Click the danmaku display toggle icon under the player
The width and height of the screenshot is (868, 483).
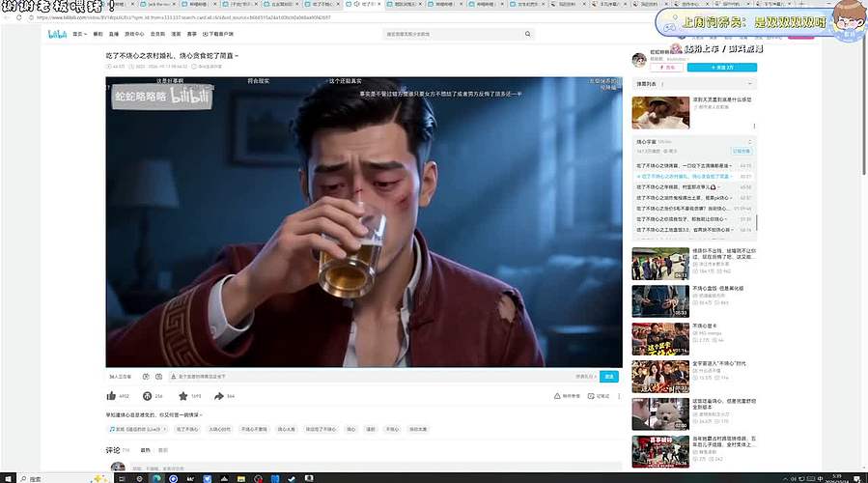point(146,377)
